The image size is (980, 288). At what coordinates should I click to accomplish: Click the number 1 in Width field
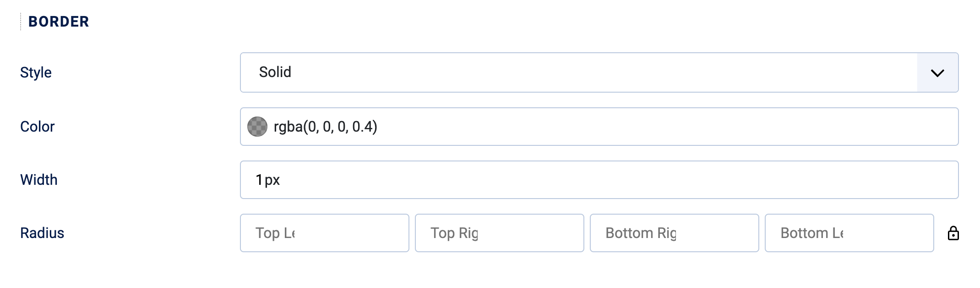click(259, 180)
